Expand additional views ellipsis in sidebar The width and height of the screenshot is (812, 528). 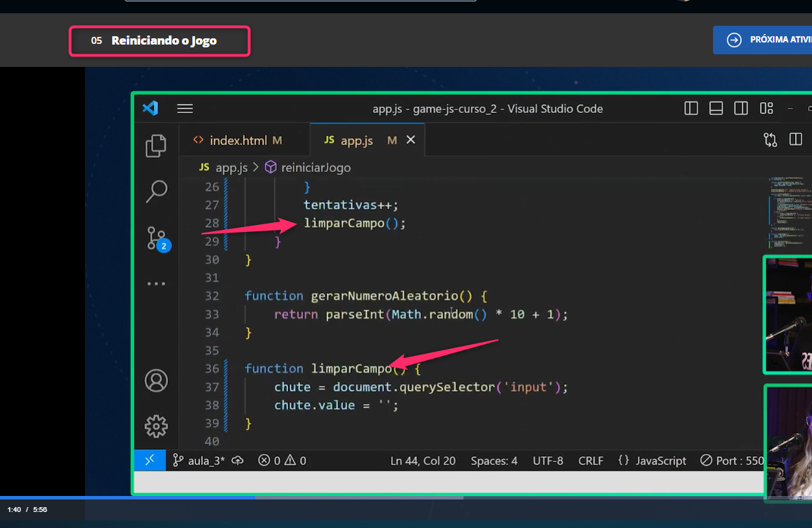[156, 284]
